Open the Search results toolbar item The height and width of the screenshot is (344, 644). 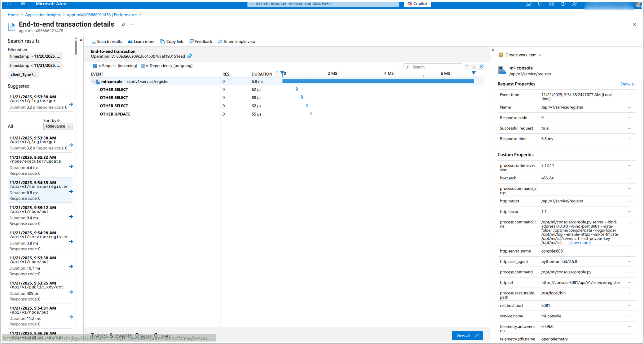106,42
